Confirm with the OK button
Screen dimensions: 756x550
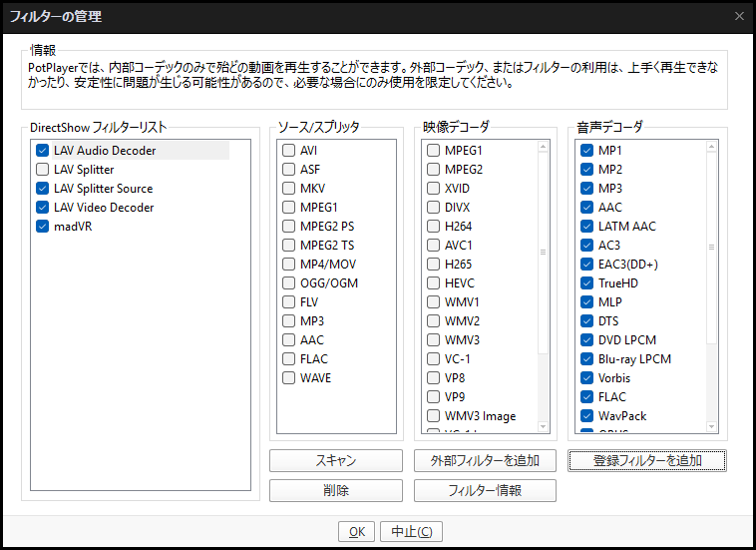click(356, 532)
